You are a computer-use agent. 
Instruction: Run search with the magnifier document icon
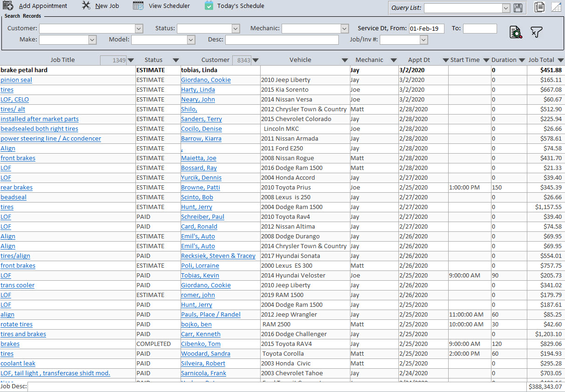[516, 32]
